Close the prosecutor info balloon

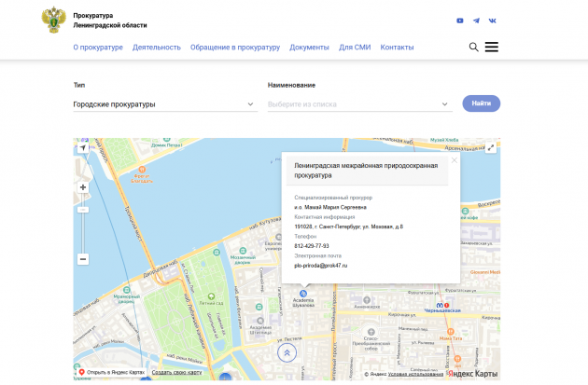[x=455, y=159]
